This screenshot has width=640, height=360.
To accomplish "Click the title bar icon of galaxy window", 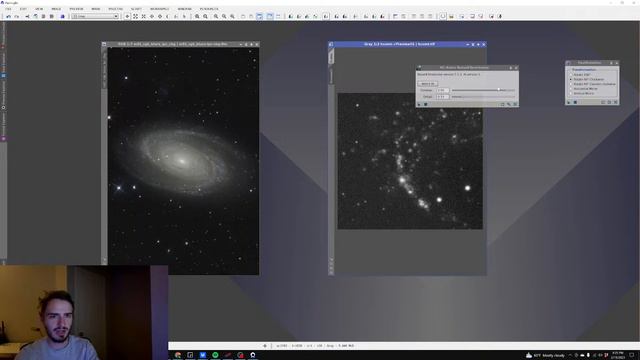I will [x=104, y=44].
